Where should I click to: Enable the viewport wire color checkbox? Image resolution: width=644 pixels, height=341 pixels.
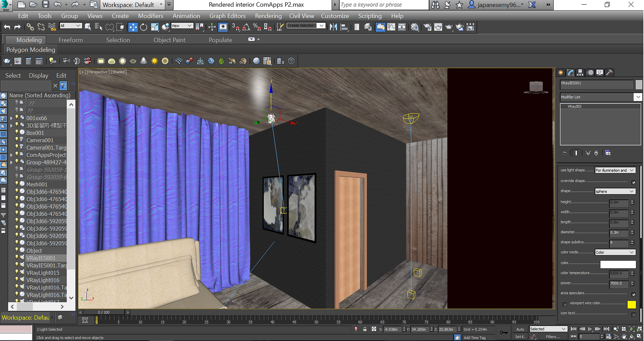[565, 304]
